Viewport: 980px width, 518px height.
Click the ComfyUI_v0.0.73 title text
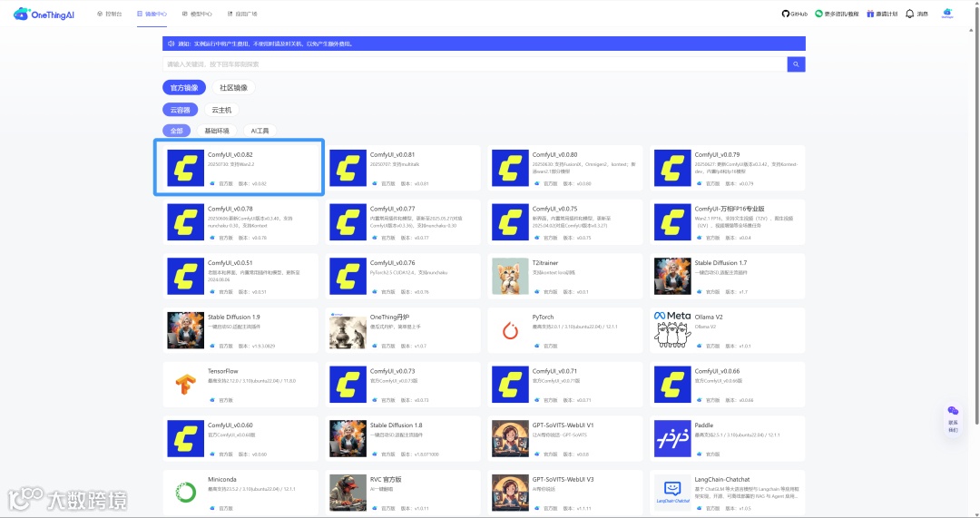393,371
